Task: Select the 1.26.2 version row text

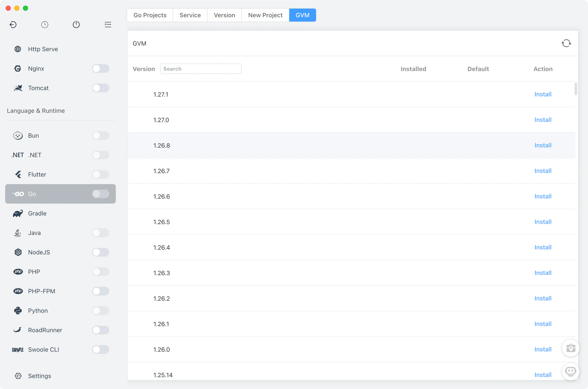Action: [162, 299]
